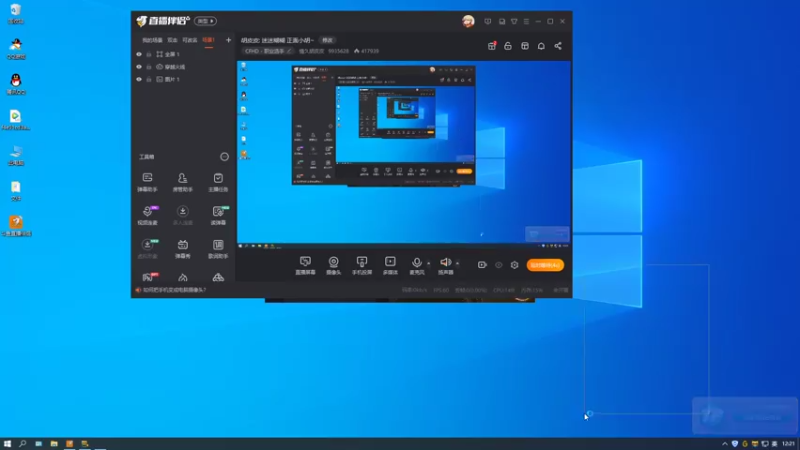The width and height of the screenshot is (800, 450).
Task: Start recording with the video camera icon
Action: click(x=482, y=265)
